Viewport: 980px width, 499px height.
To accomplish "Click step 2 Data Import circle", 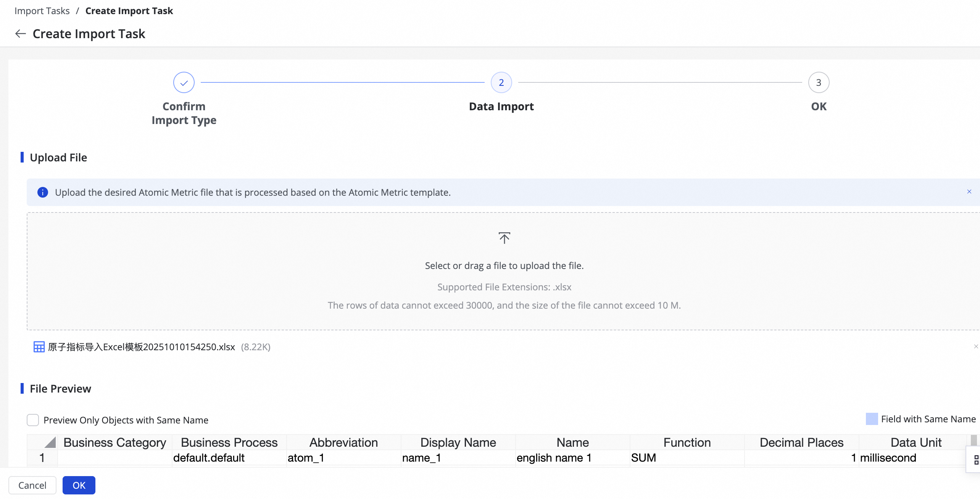I will tap(501, 82).
